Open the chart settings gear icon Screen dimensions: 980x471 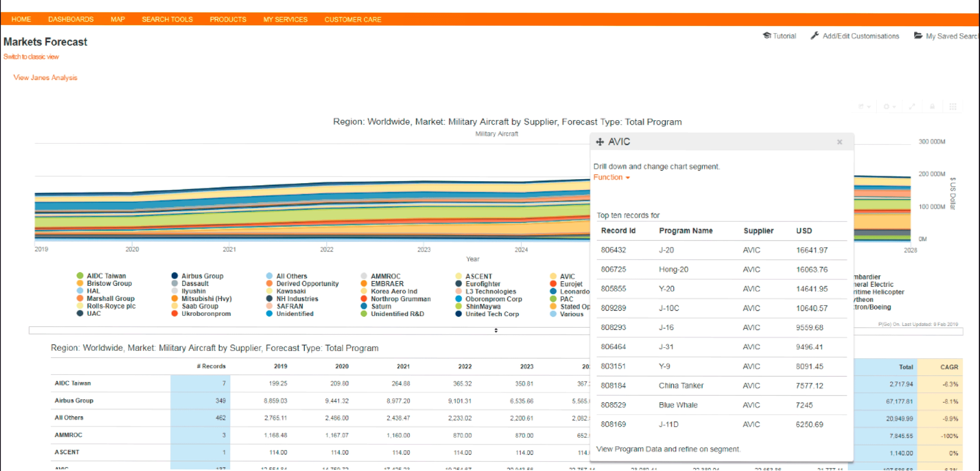pyautogui.click(x=886, y=106)
